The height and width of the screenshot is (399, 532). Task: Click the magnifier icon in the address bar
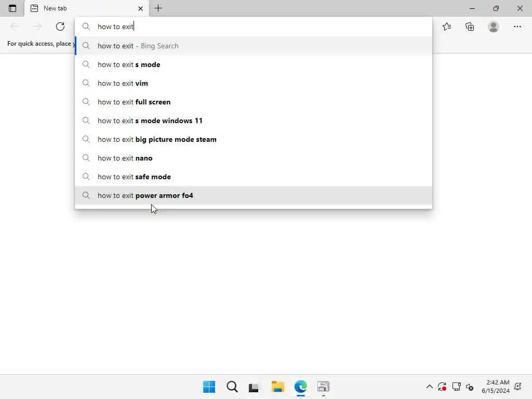(x=86, y=26)
